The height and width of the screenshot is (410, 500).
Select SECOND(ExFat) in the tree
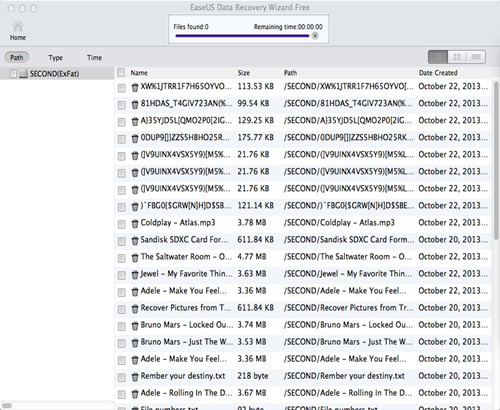click(54, 74)
